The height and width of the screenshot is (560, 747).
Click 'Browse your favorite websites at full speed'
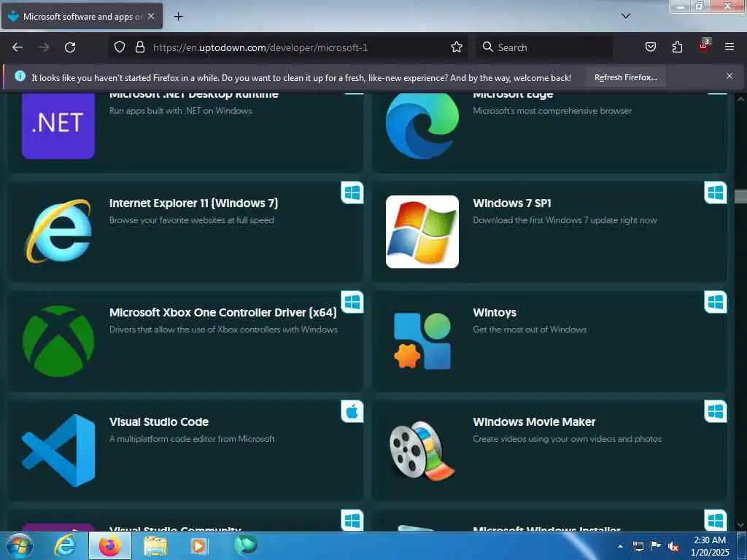(x=192, y=220)
